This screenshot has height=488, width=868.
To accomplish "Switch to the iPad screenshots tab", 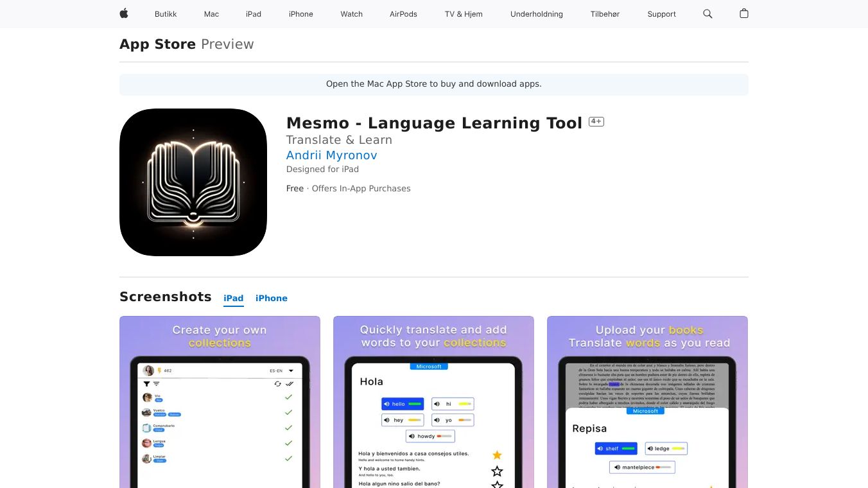I will pyautogui.click(x=234, y=298).
